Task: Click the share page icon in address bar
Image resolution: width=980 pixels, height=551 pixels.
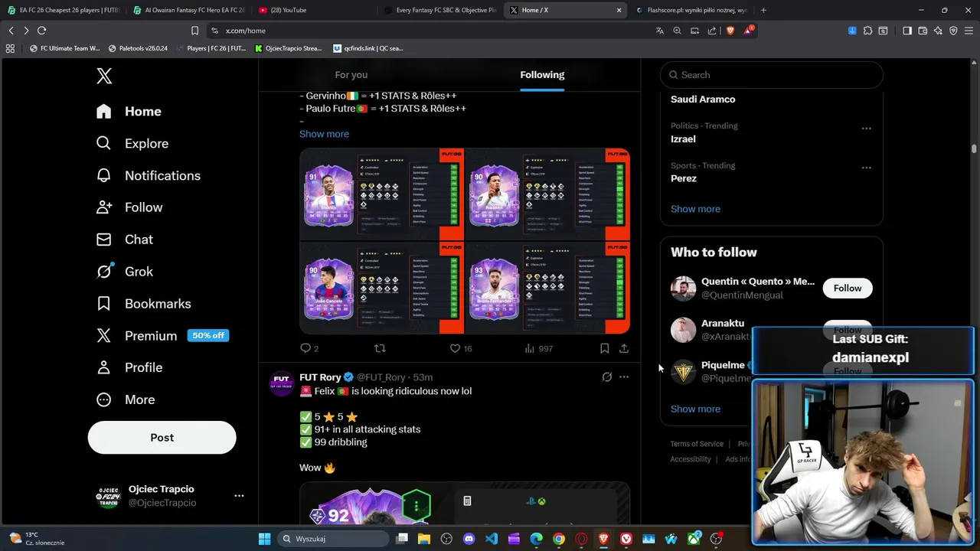Action: [x=712, y=31]
